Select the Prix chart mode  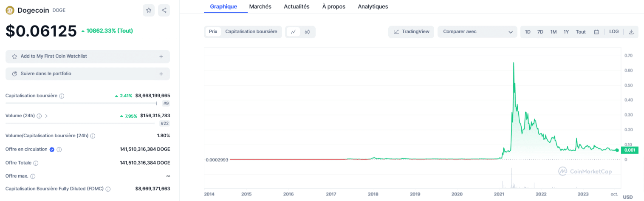(213, 32)
